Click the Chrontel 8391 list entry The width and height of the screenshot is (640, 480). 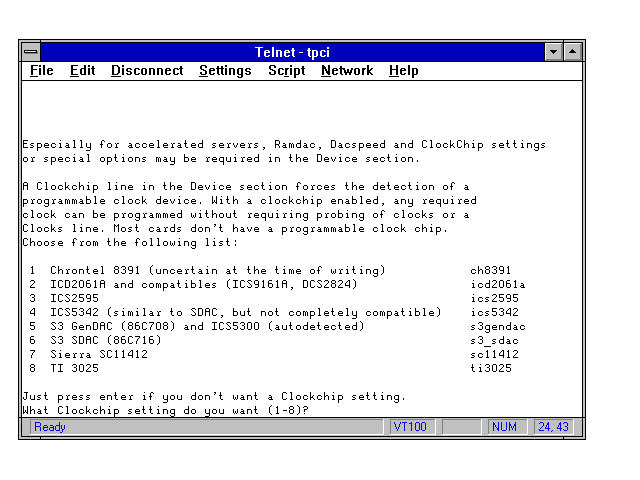[x=217, y=271]
